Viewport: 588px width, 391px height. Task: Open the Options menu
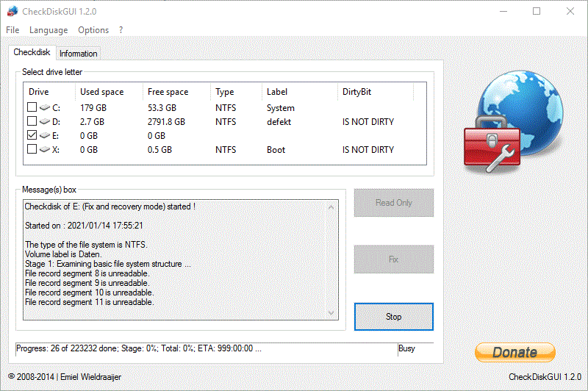click(x=93, y=30)
